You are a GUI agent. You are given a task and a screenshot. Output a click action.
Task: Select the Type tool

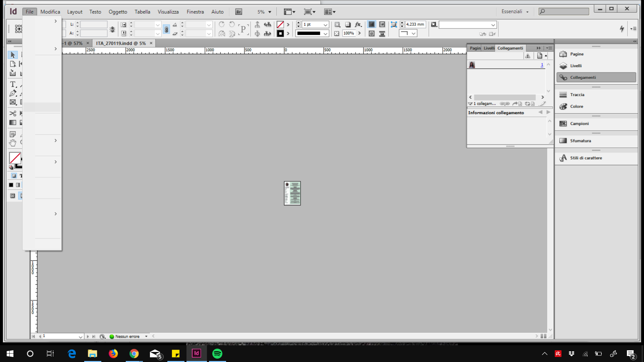point(13,84)
